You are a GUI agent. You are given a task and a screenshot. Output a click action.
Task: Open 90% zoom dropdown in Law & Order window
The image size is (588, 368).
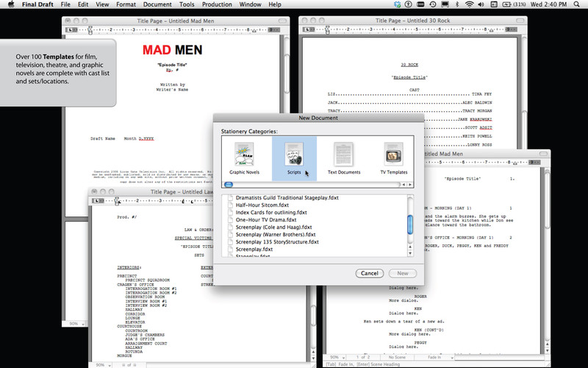(102, 365)
